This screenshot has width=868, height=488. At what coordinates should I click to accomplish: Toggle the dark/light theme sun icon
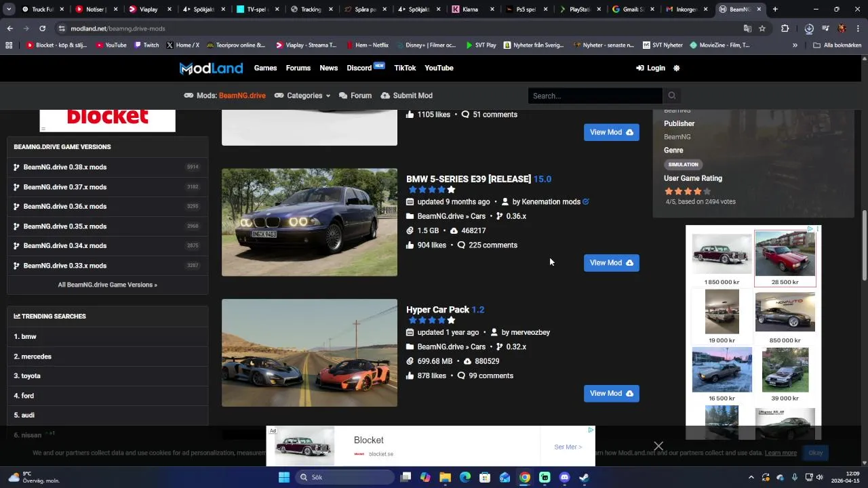click(676, 68)
